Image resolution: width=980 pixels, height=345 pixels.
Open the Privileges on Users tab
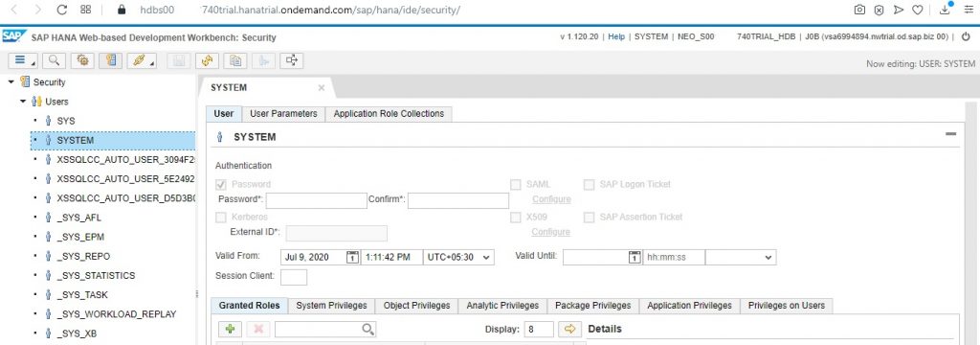pos(787,306)
